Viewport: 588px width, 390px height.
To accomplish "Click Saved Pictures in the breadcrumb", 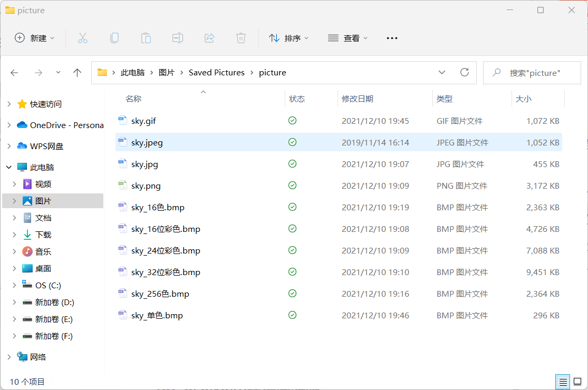I will pyautogui.click(x=216, y=72).
